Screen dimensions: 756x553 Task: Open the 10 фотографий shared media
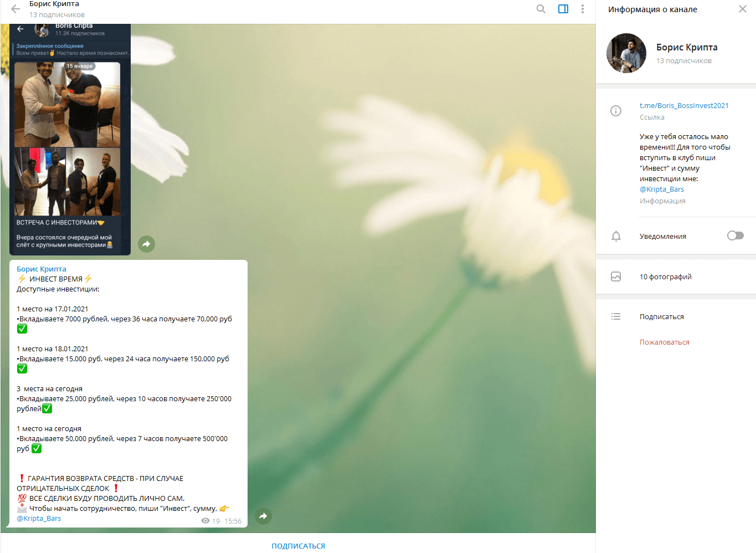[x=665, y=277]
